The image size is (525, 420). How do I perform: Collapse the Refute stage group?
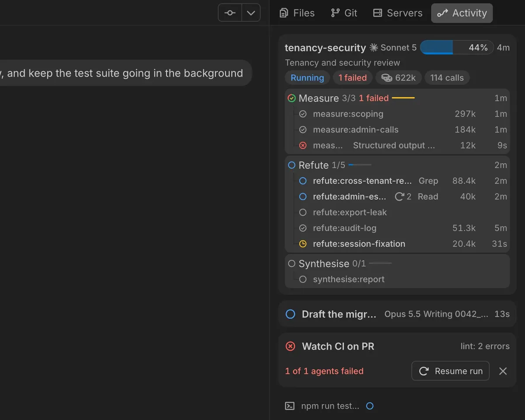click(x=397, y=165)
